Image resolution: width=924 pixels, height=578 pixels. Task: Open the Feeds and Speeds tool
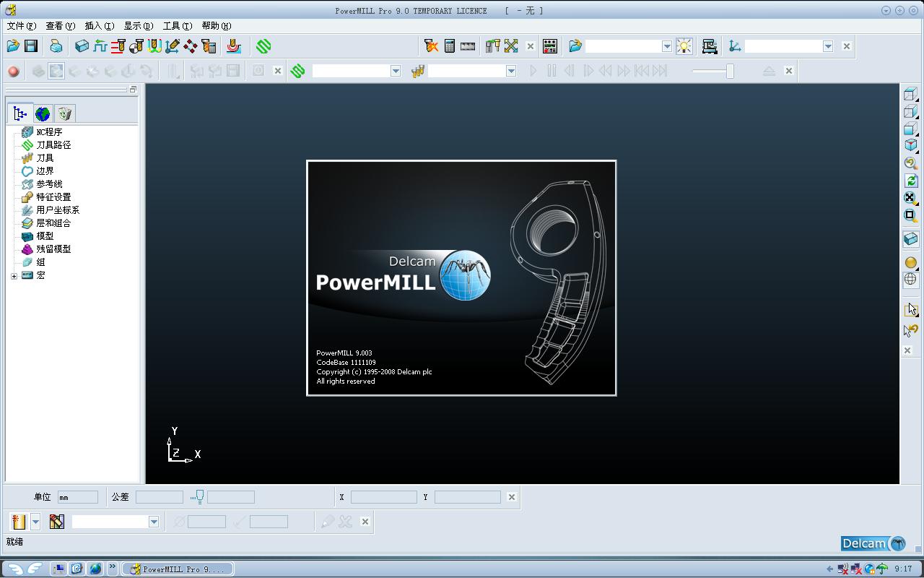[x=100, y=46]
